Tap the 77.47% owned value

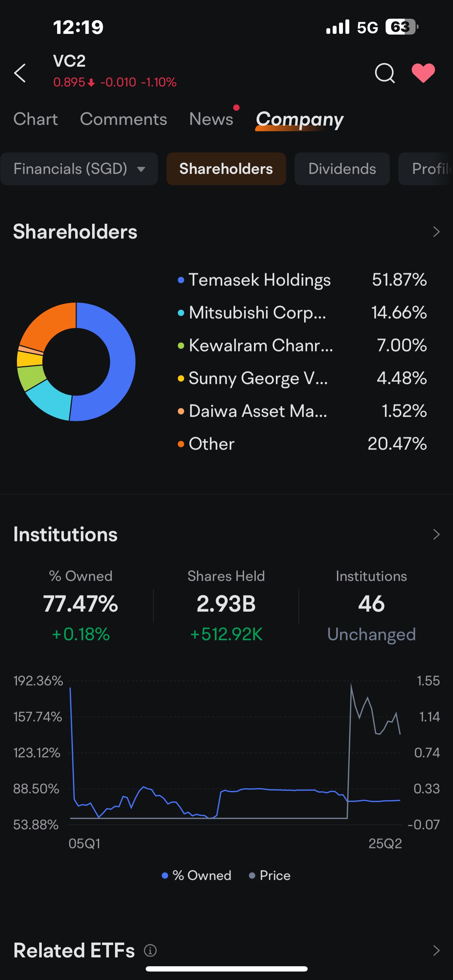81,604
